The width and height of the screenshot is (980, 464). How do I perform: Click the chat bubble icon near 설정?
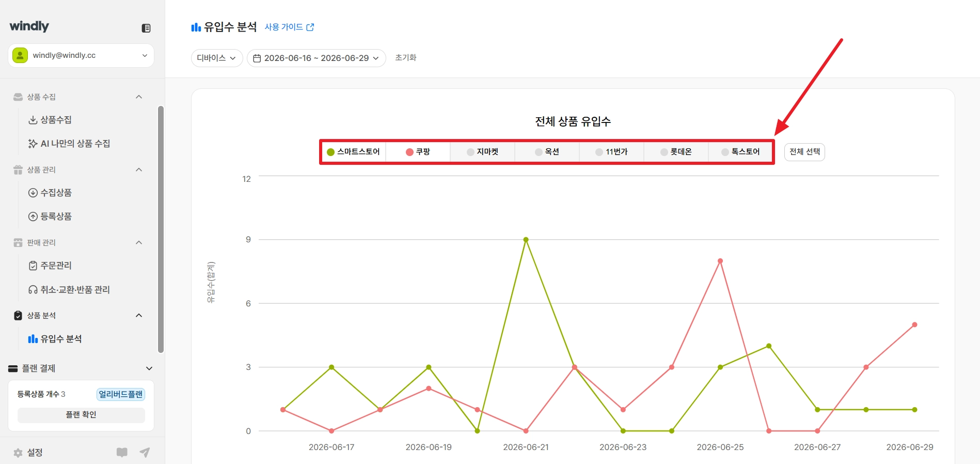tap(122, 453)
